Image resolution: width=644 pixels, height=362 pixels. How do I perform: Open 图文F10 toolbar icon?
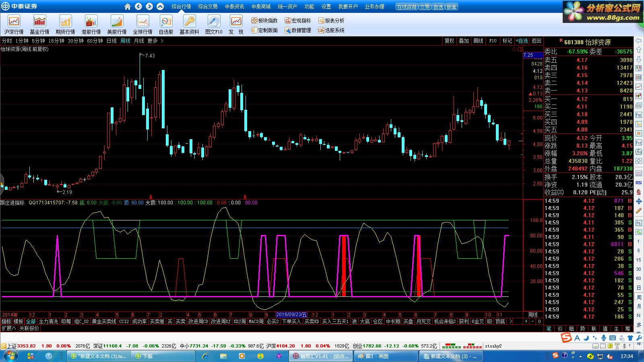pyautogui.click(x=214, y=25)
